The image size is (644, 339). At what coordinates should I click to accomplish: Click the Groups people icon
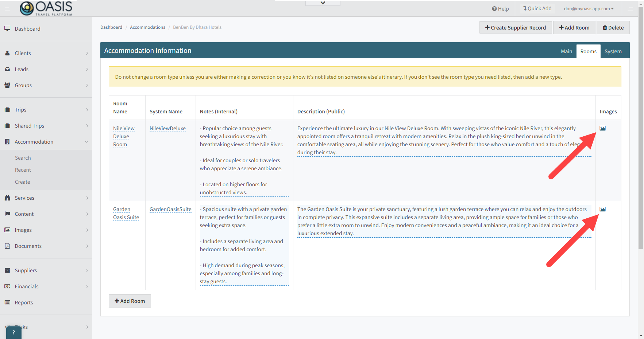point(7,85)
